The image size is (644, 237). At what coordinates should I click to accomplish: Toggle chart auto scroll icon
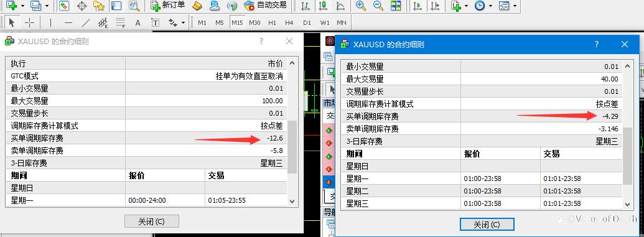(x=418, y=6)
